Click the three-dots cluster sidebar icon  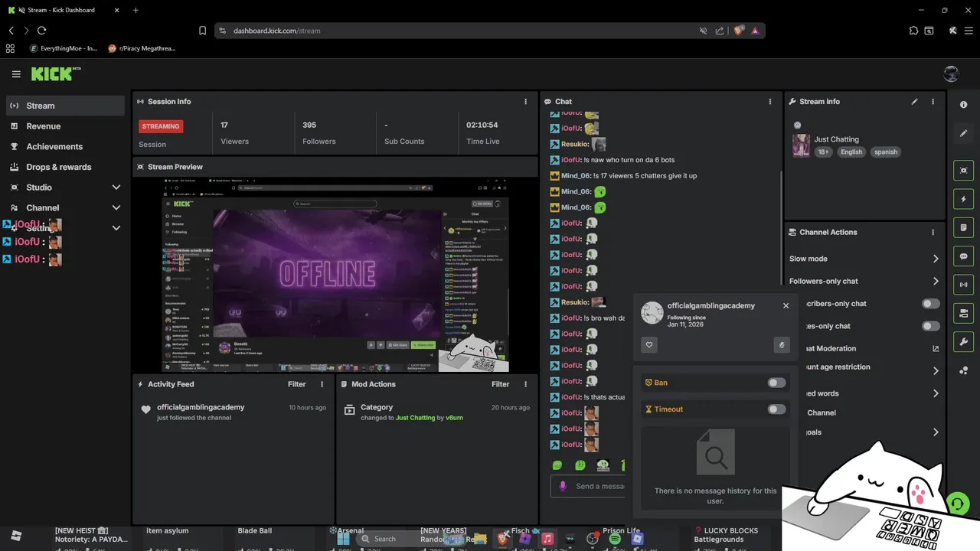click(964, 370)
